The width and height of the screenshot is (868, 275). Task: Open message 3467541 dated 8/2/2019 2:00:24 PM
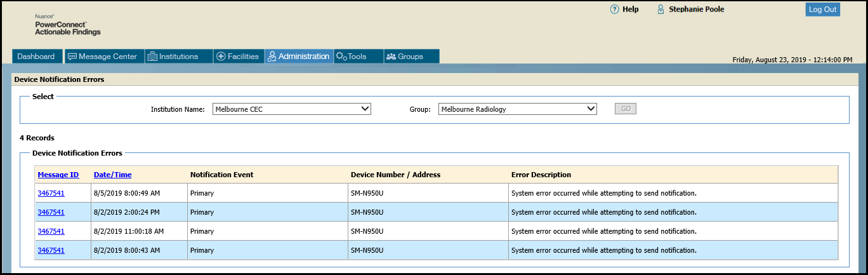[x=51, y=212]
